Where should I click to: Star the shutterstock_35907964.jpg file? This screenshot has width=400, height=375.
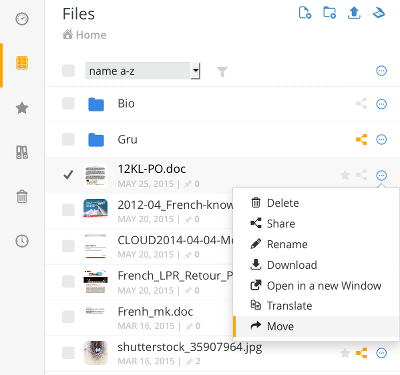pyautogui.click(x=345, y=353)
